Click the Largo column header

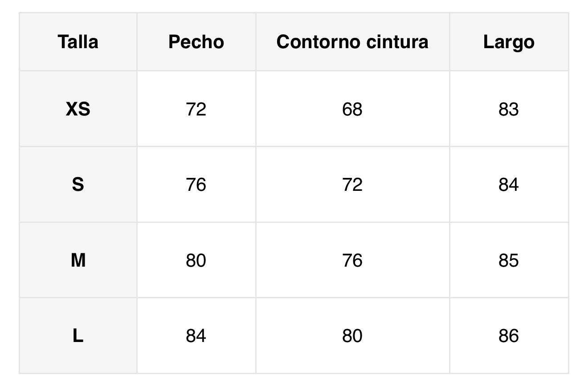[509, 42]
